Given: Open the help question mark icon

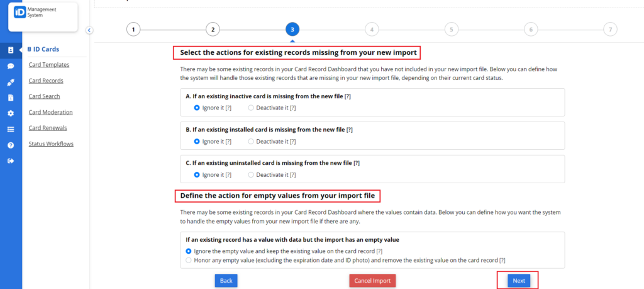Looking at the screenshot, I should point(11,145).
